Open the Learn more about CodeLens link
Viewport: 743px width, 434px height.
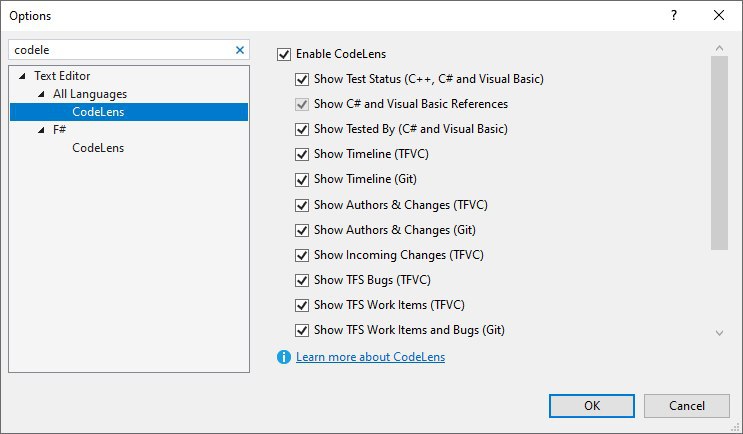(371, 357)
